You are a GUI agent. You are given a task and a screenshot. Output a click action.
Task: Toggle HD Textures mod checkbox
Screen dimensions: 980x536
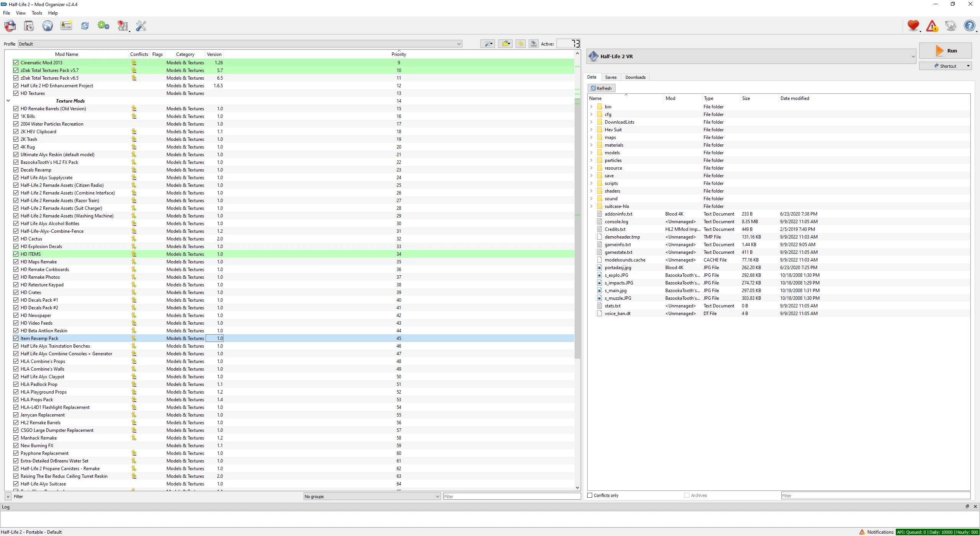coord(16,93)
